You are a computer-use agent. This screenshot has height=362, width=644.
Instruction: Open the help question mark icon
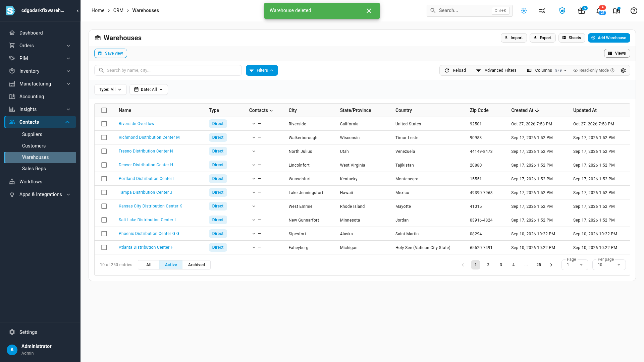pyautogui.click(x=634, y=11)
